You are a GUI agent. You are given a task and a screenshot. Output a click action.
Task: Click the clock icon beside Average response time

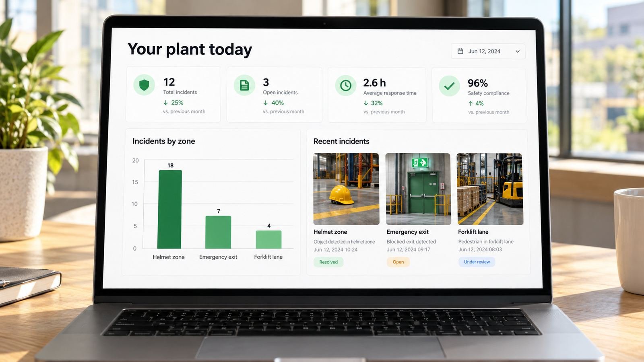(346, 85)
